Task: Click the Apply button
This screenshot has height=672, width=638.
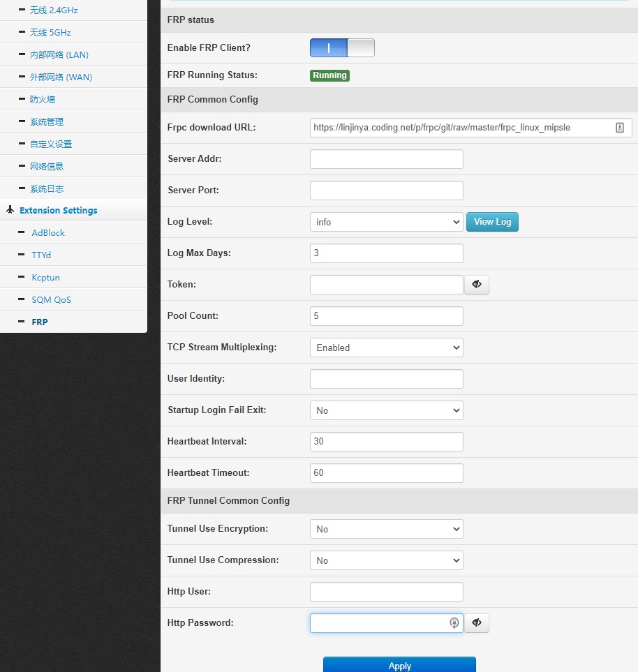Action: [399, 665]
